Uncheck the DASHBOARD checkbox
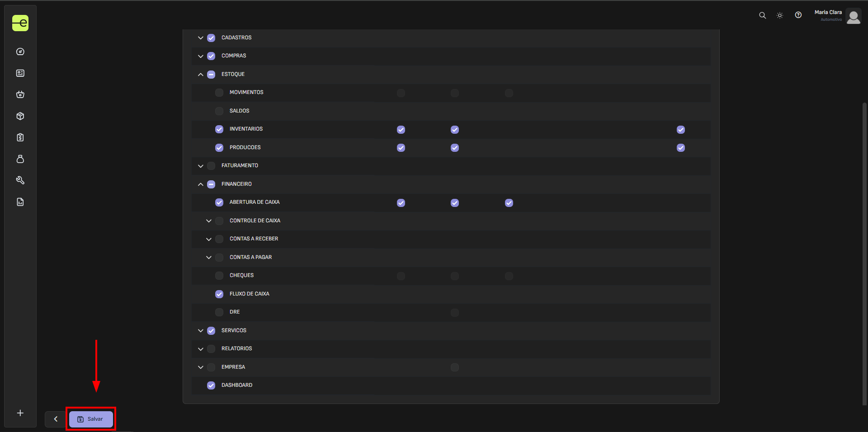The height and width of the screenshot is (432, 868). [211, 385]
